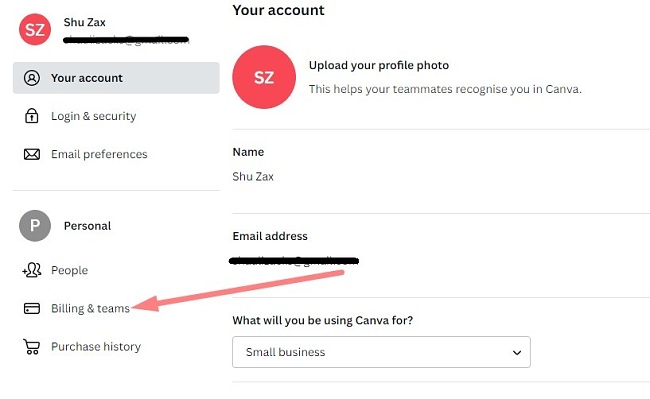Click the Personal team label

click(87, 226)
